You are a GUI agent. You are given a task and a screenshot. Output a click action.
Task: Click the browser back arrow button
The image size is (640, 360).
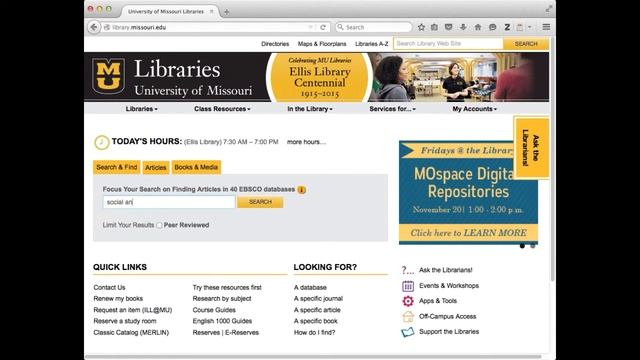94,27
